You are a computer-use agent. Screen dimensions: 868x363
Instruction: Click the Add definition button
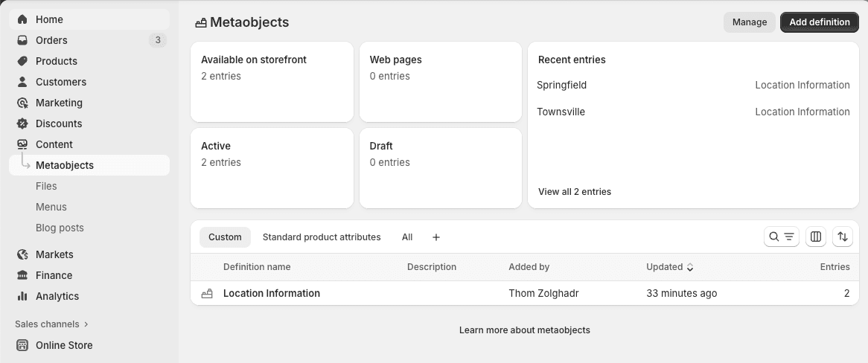click(x=819, y=22)
